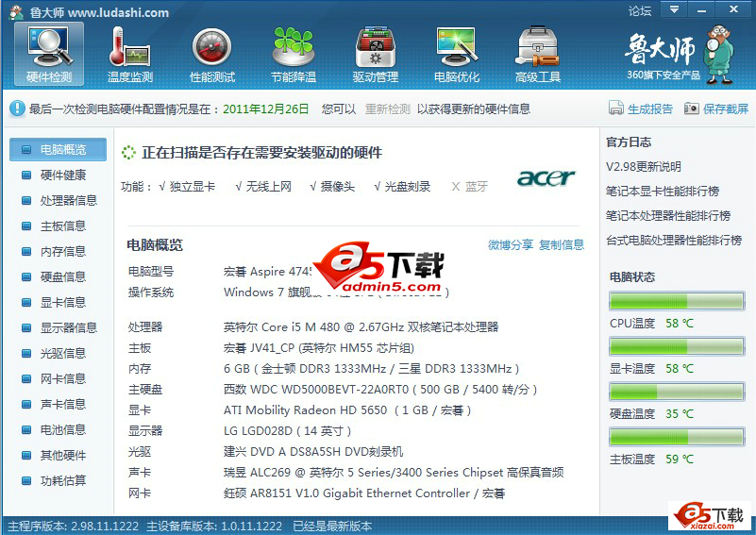Screen dimensions: 756x535
Task: Click 复制信息 to copy info
Action: (562, 244)
